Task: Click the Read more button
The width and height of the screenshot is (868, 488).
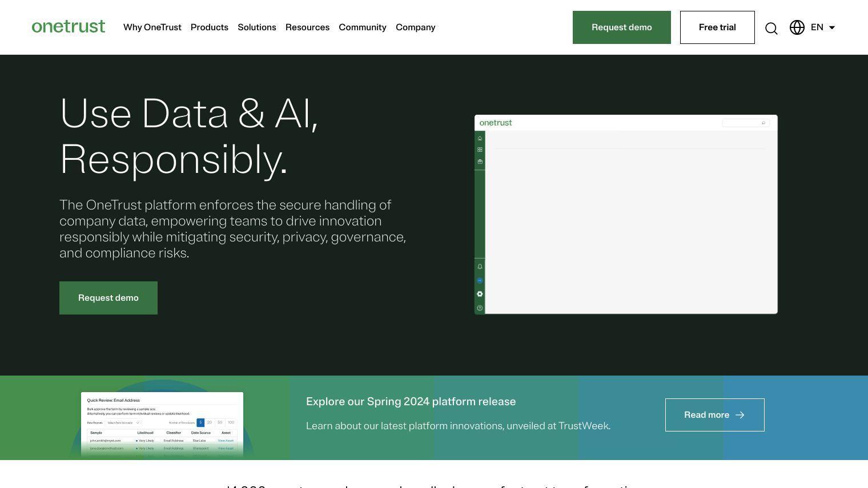Action: tap(715, 415)
